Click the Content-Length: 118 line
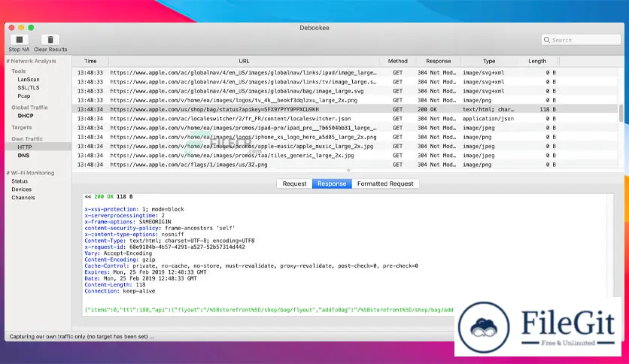The width and height of the screenshot is (629, 364). (x=114, y=284)
